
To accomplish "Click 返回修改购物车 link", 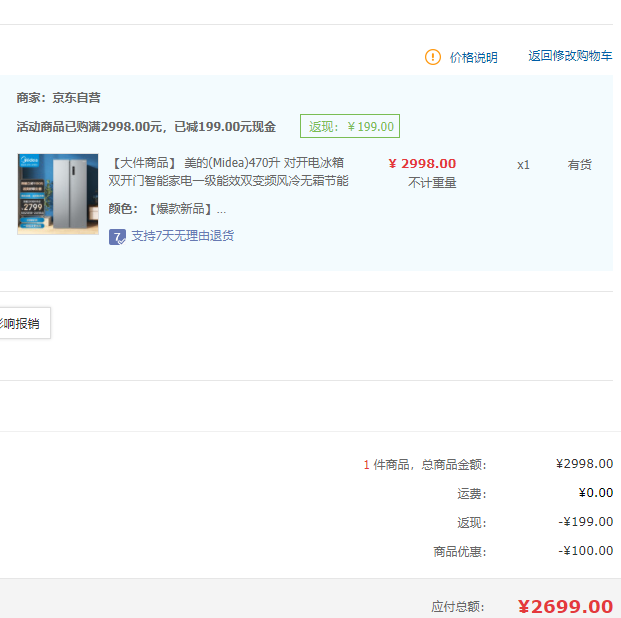I will 570,56.
